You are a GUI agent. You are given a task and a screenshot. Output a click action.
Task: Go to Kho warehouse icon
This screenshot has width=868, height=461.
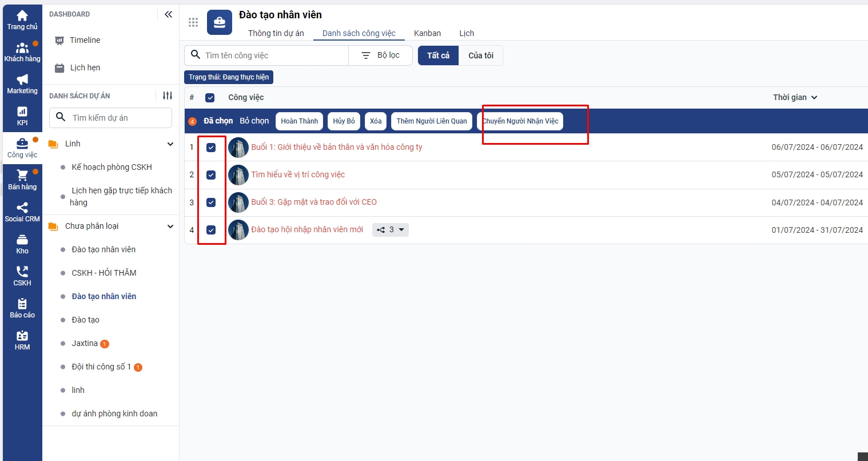[22, 240]
